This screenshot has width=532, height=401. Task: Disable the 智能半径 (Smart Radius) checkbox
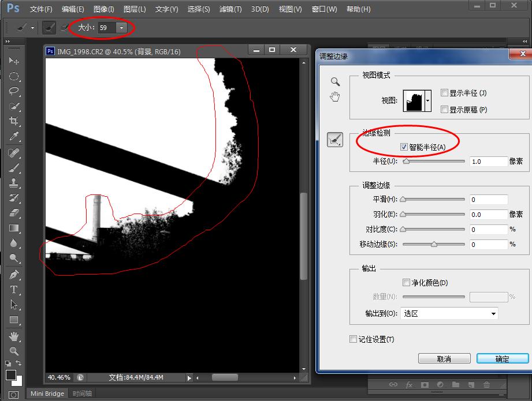click(x=404, y=147)
